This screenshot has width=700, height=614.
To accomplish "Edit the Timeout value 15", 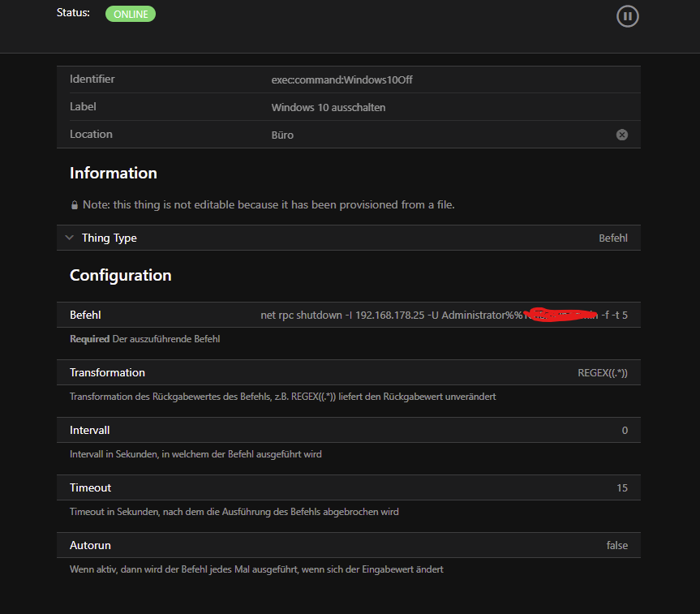I will (x=622, y=488).
